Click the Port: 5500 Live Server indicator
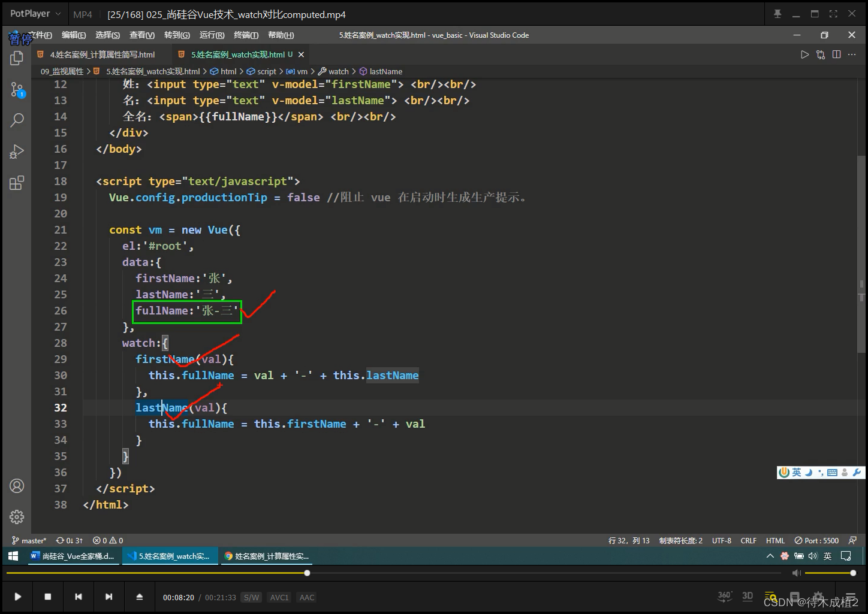 click(816, 540)
